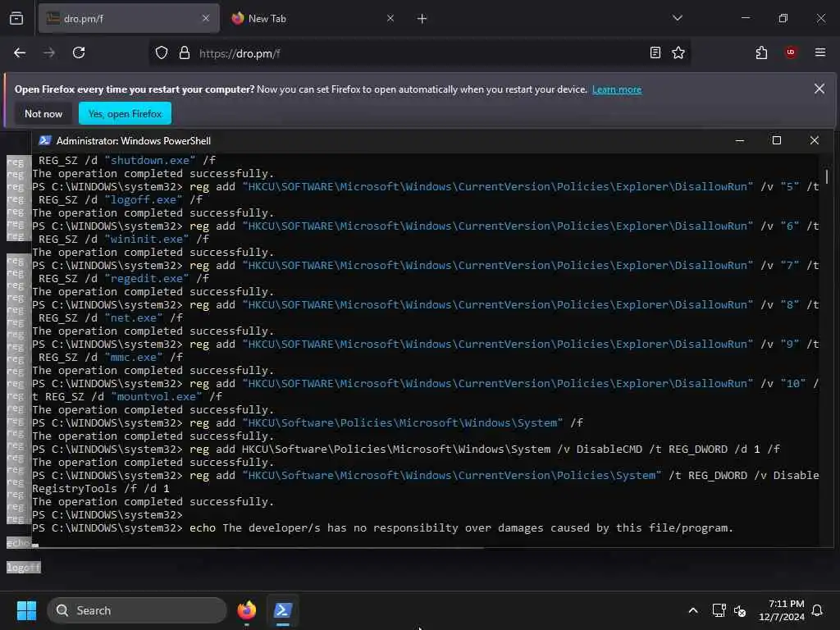The height and width of the screenshot is (630, 840).
Task: Click "mountvol.exe" in PowerShell output
Action: coord(157,396)
